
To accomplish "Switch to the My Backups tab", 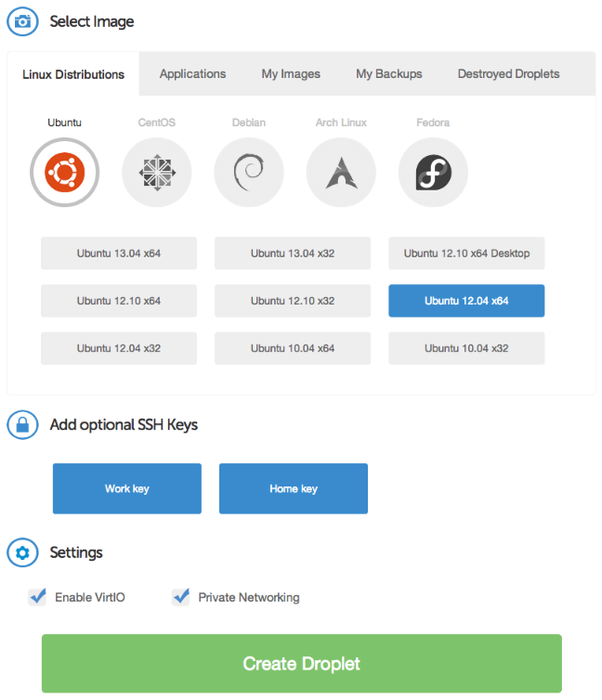I will click(389, 73).
